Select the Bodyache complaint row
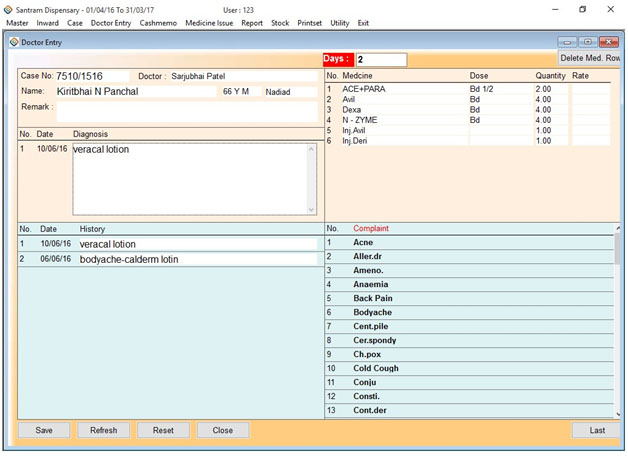 (x=372, y=312)
